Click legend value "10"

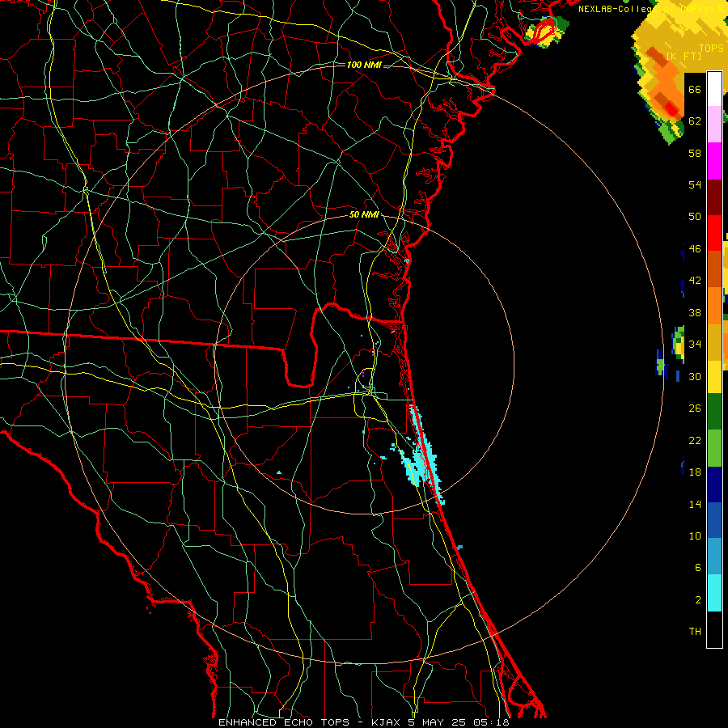pos(695,536)
